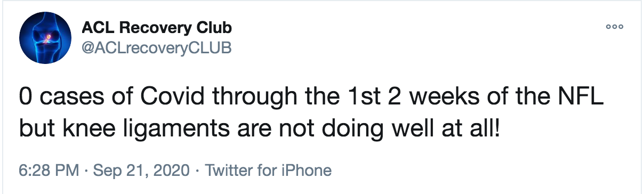Click the 6:28 PM timestamp
This screenshot has width=644, height=194.
50,171
